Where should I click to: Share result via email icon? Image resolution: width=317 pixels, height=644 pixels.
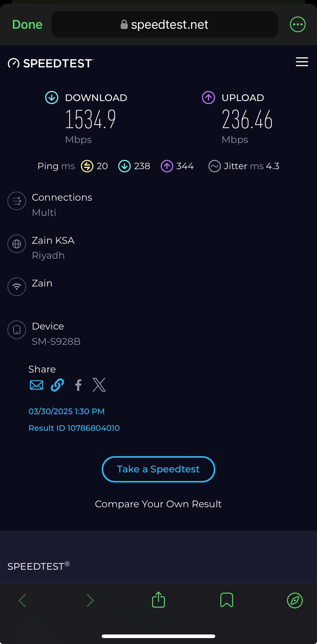click(36, 385)
